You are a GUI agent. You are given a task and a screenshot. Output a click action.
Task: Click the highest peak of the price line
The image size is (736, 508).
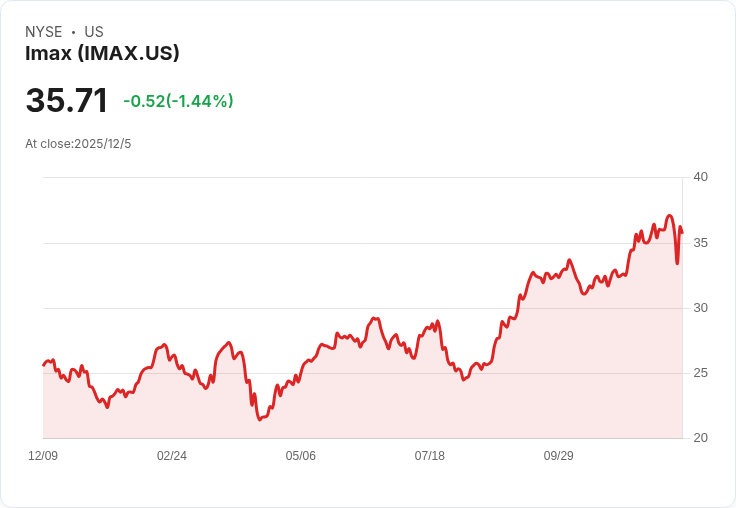pos(670,215)
